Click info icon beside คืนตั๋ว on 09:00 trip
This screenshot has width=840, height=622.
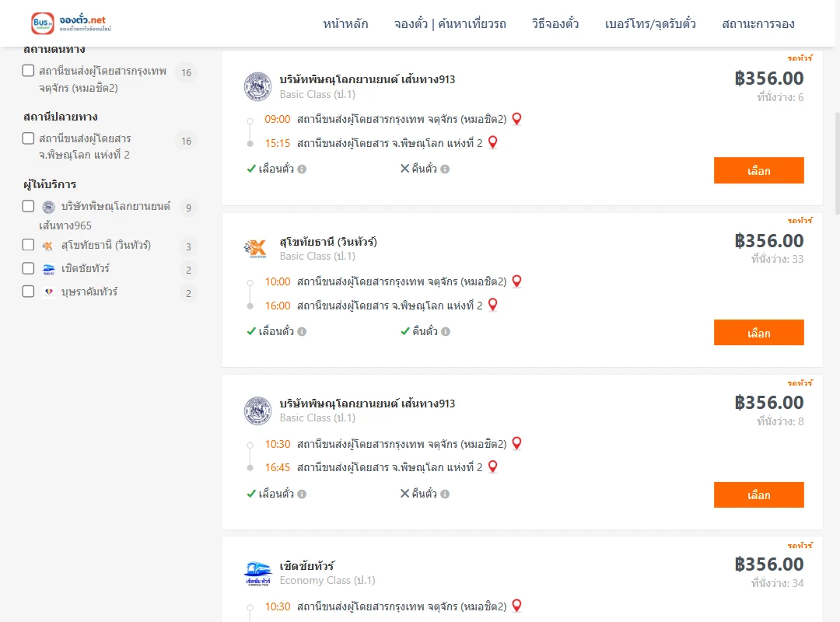[x=445, y=169]
